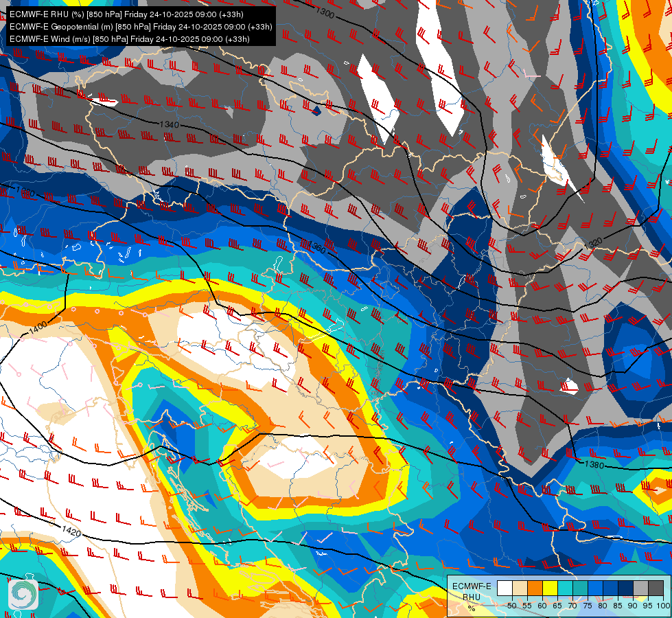Viewport: 672px width, 618px height.
Task: Click the 1300 geopotential contour label
Action: click(x=325, y=12)
